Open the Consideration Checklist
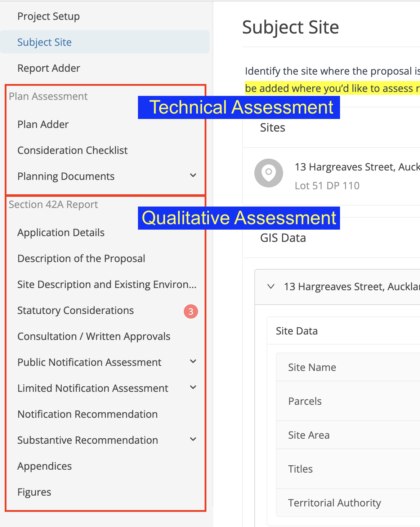Image resolution: width=420 pixels, height=527 pixels. (72, 150)
